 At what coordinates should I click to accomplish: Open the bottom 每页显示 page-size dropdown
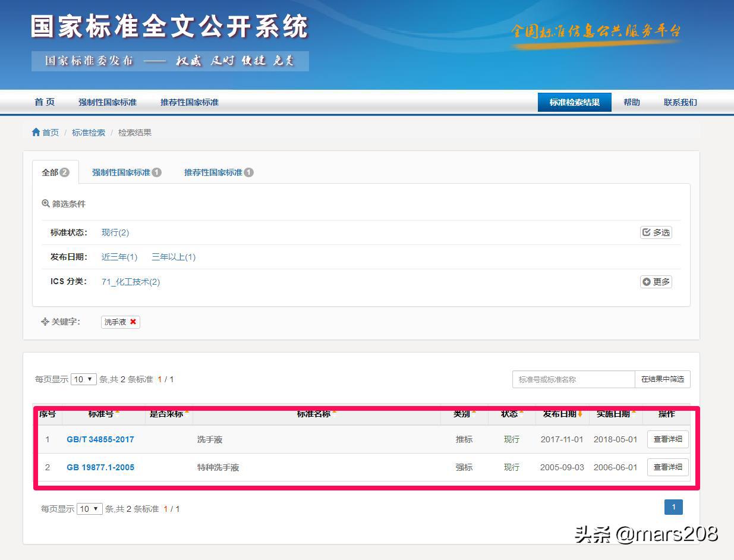(89, 508)
